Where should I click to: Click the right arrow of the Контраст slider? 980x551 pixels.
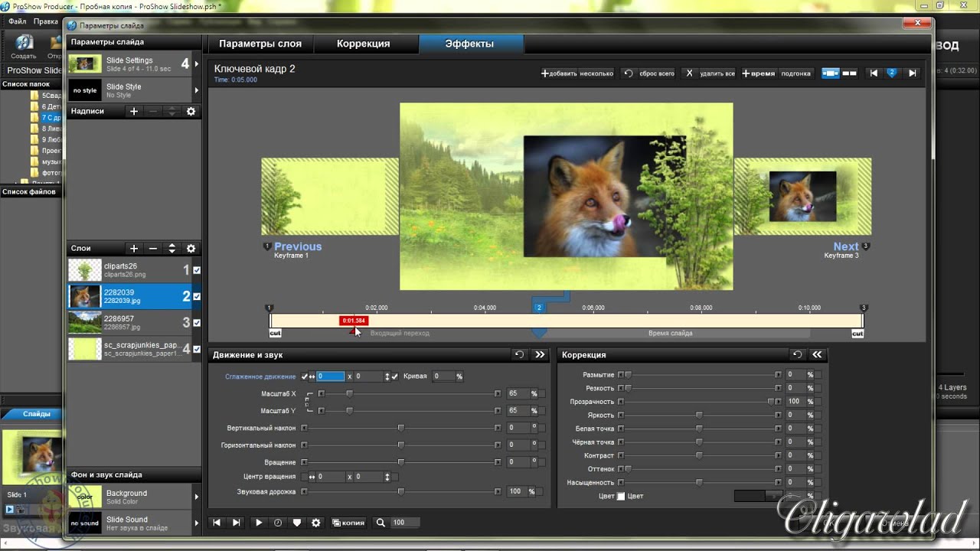pos(778,456)
